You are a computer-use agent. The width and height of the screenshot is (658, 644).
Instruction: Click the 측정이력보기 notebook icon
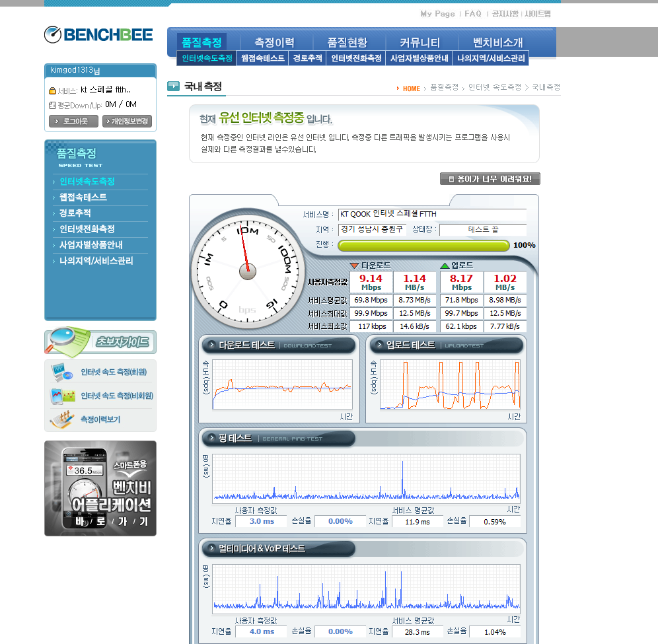pyautogui.click(x=62, y=419)
